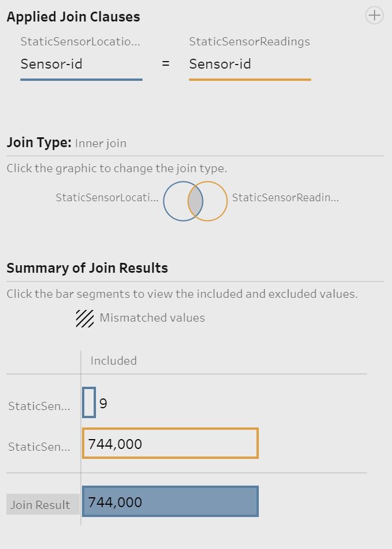Click the StaticSen… row label beside 9 bar
The width and height of the screenshot is (392, 549).
pos(39,406)
